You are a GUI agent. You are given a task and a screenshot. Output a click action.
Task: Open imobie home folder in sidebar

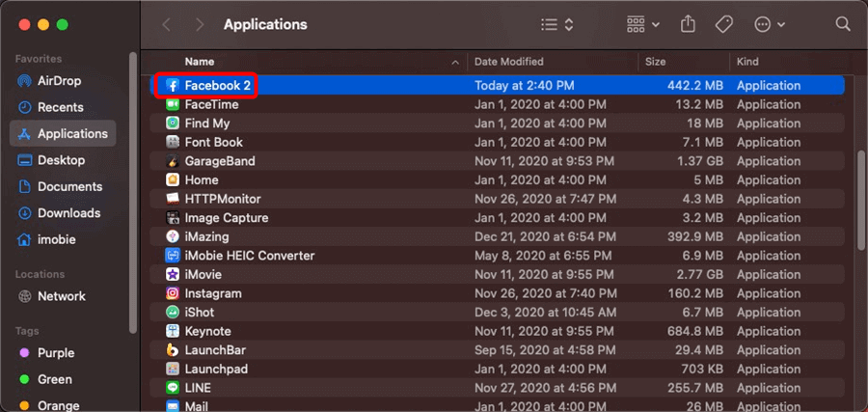tap(57, 240)
